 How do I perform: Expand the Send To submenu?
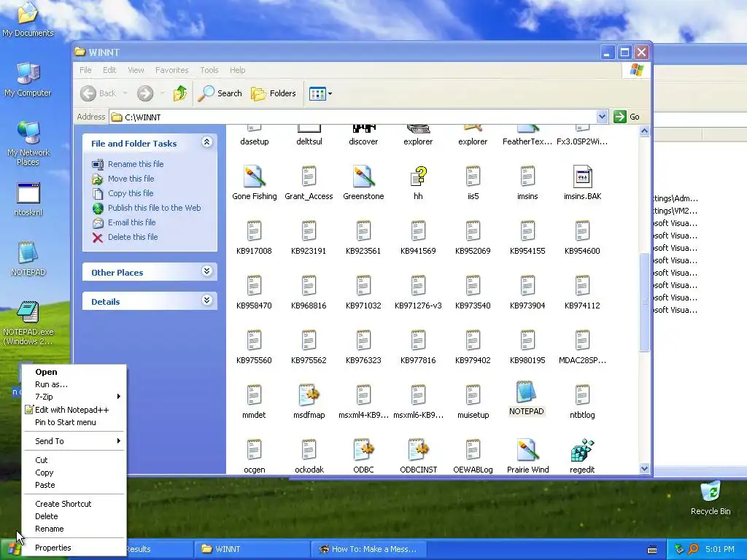[x=74, y=441]
